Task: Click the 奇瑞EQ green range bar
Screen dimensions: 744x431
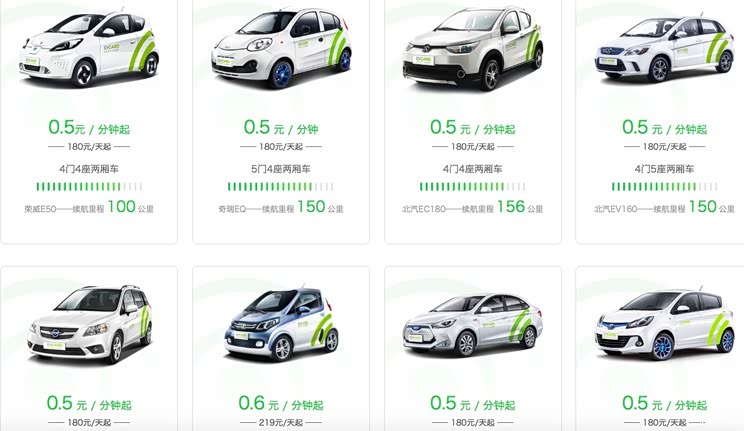Action: [281, 187]
